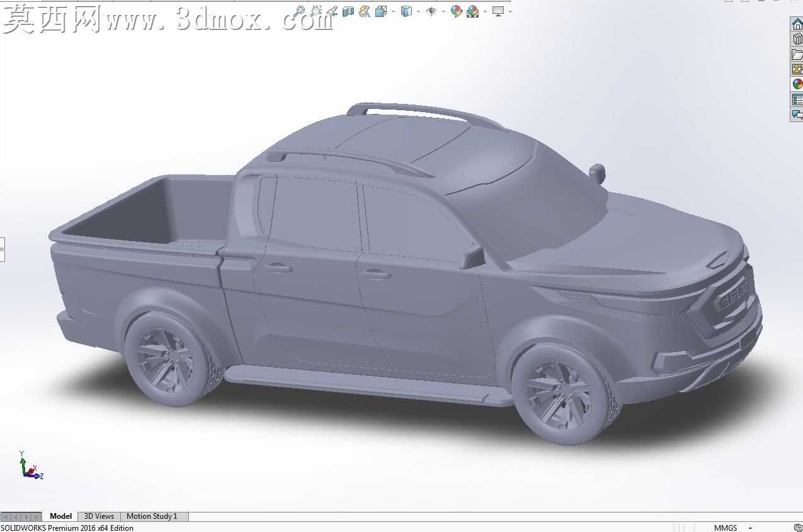Viewport: 803px width, 532px height.
Task: Open Appearances, Scenes and Decals tab
Action: click(x=797, y=84)
